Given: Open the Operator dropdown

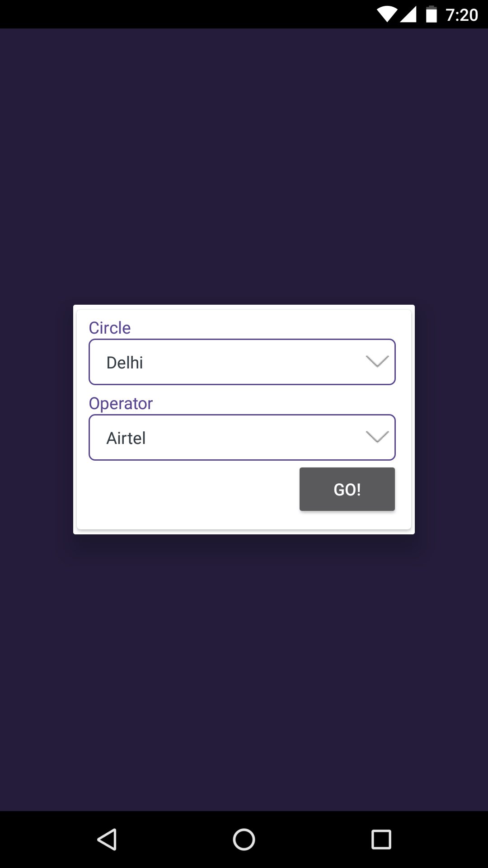Looking at the screenshot, I should click(x=242, y=437).
